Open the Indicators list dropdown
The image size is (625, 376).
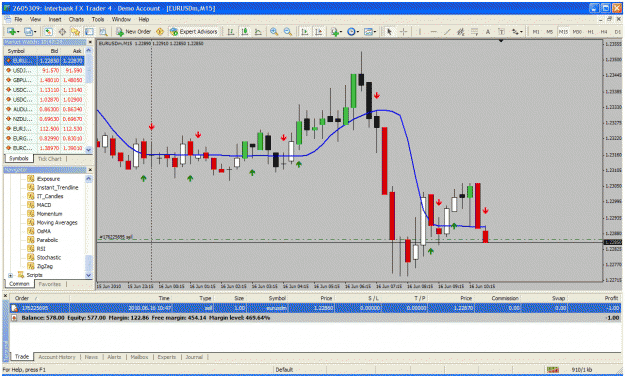tap(341, 32)
